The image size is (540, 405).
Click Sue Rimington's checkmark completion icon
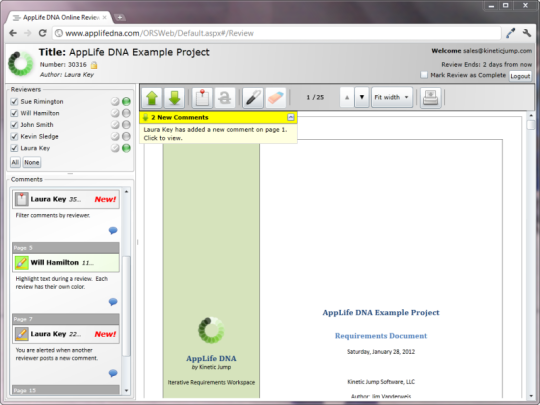pyautogui.click(x=115, y=102)
